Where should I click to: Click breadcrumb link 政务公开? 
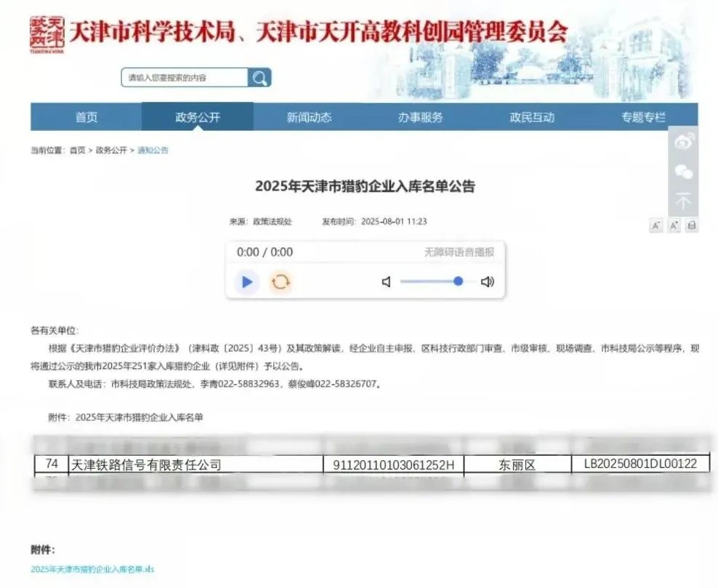point(111,150)
